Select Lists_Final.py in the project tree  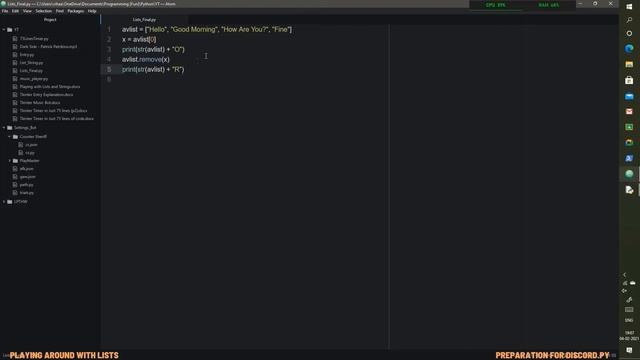tap(31, 71)
